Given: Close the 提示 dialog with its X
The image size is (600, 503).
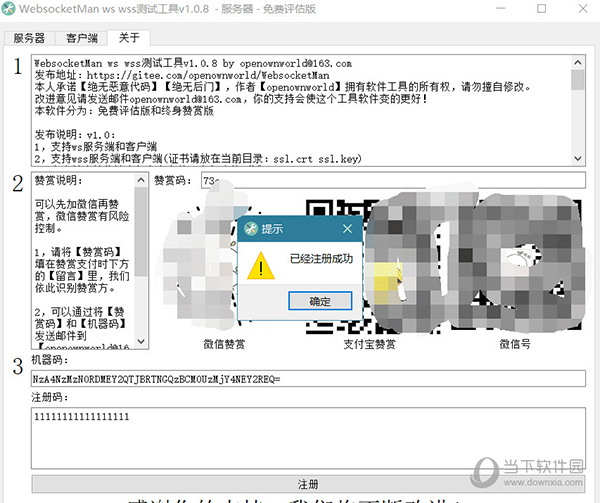Looking at the screenshot, I should coord(347,229).
